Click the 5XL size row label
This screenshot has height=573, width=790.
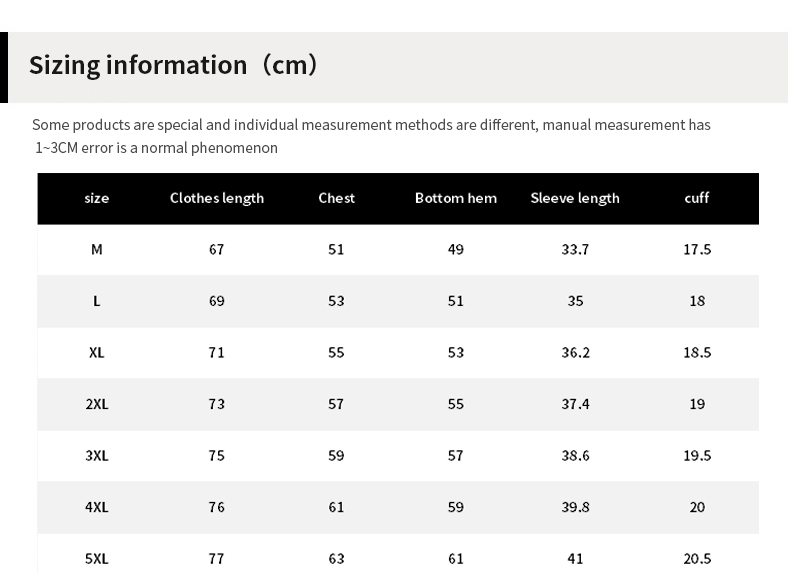(97, 558)
